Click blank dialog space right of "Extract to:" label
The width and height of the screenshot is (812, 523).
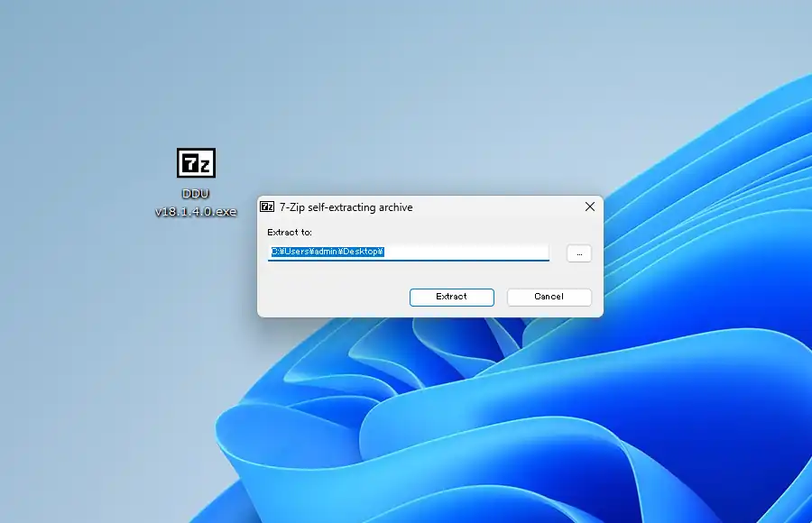pos(433,233)
